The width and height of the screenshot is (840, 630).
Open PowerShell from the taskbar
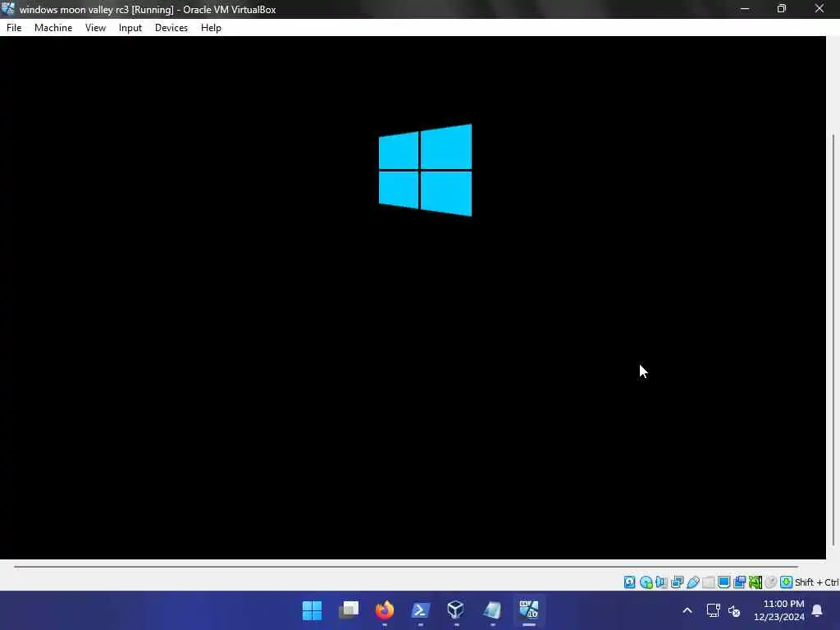click(421, 610)
